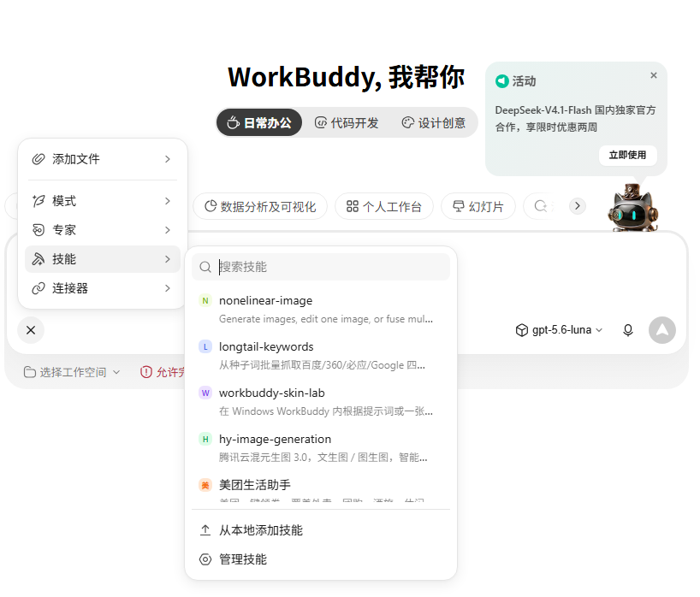Viewport: 700px width, 597px height.
Task: Click the round send arrow button
Action: [662, 330]
